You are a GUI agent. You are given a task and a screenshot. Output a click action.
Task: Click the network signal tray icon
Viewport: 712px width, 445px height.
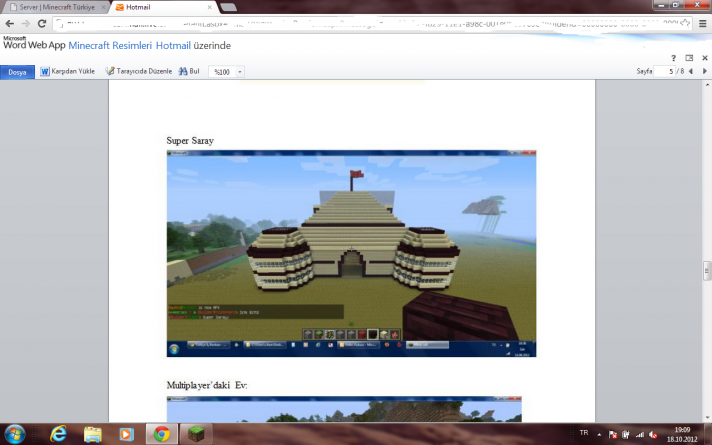coord(640,435)
